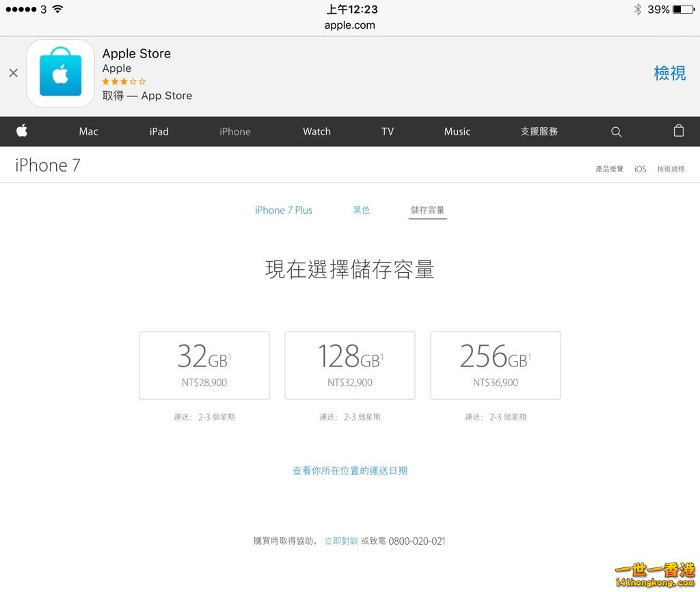This screenshot has height=592, width=700.
Task: Choose the 256GB storage option
Action: 495,366
